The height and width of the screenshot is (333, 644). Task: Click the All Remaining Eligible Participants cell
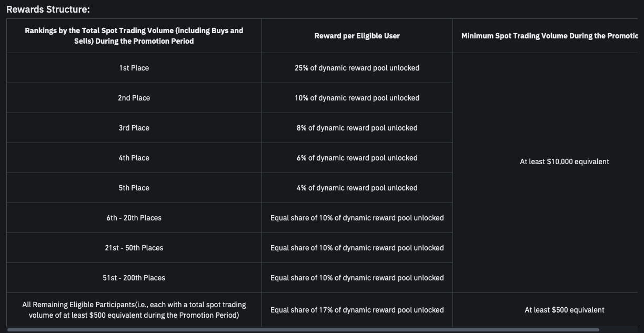coord(134,310)
